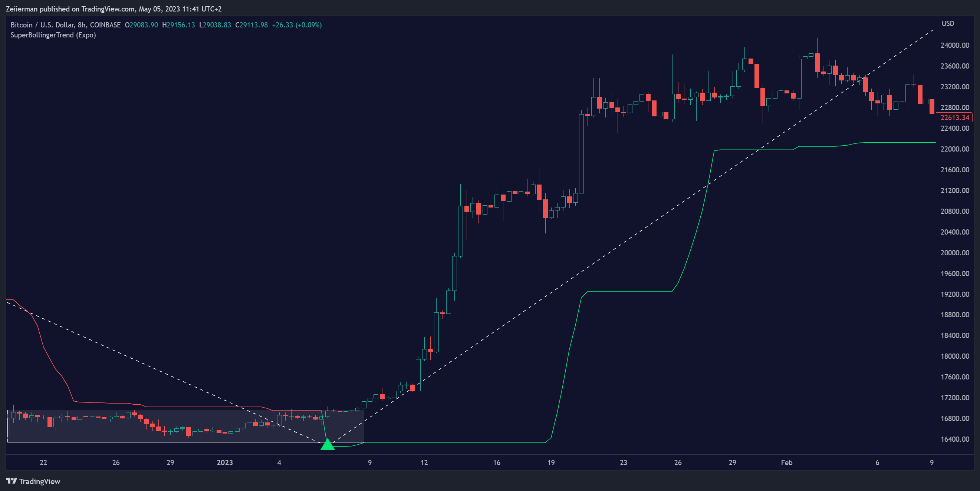Click the 17200.00 price axis label

click(954, 398)
